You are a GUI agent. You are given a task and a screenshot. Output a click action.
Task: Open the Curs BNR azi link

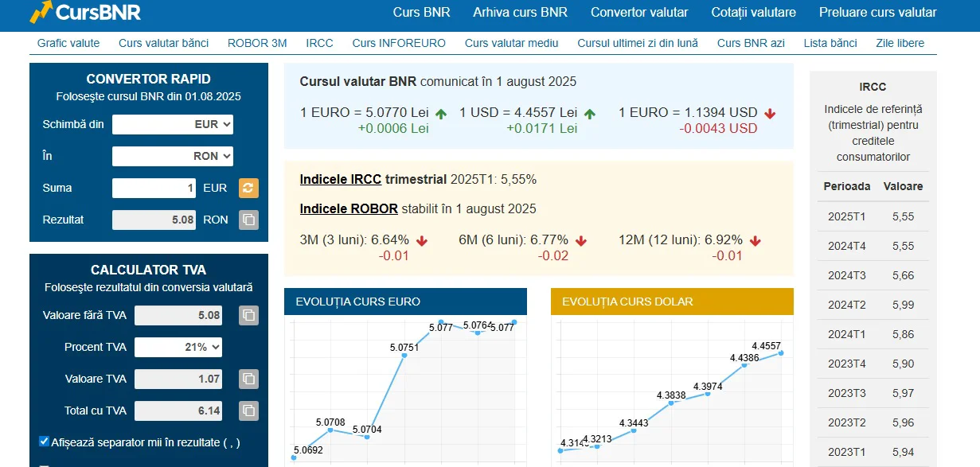pyautogui.click(x=751, y=43)
